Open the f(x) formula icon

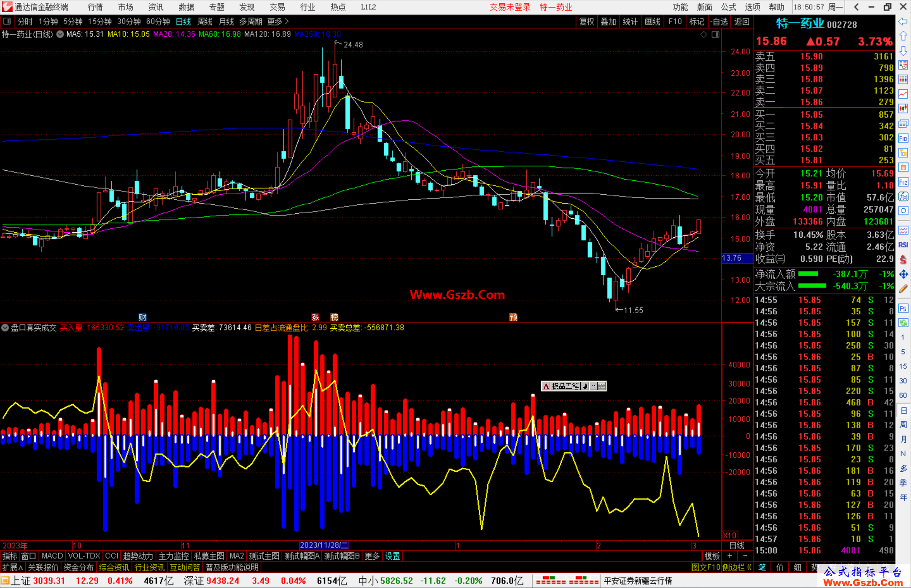coord(903,197)
